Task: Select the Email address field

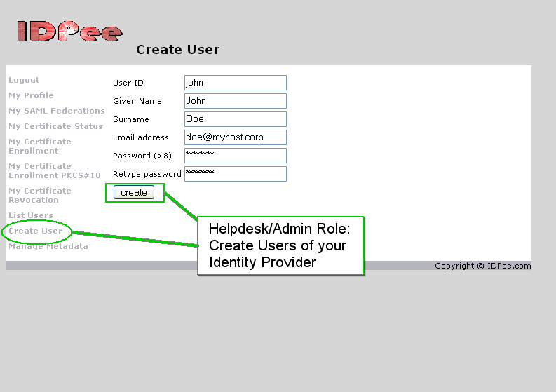Action: [x=236, y=137]
